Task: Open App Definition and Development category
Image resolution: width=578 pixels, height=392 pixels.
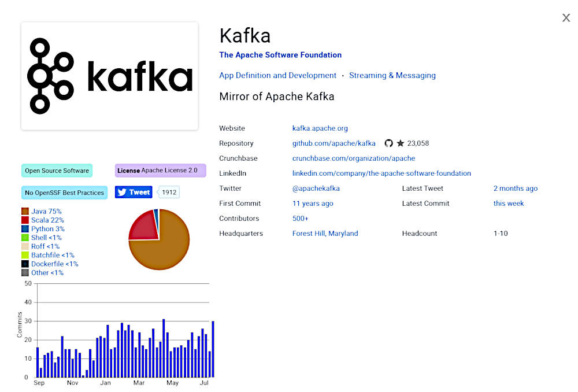Action: pos(277,75)
